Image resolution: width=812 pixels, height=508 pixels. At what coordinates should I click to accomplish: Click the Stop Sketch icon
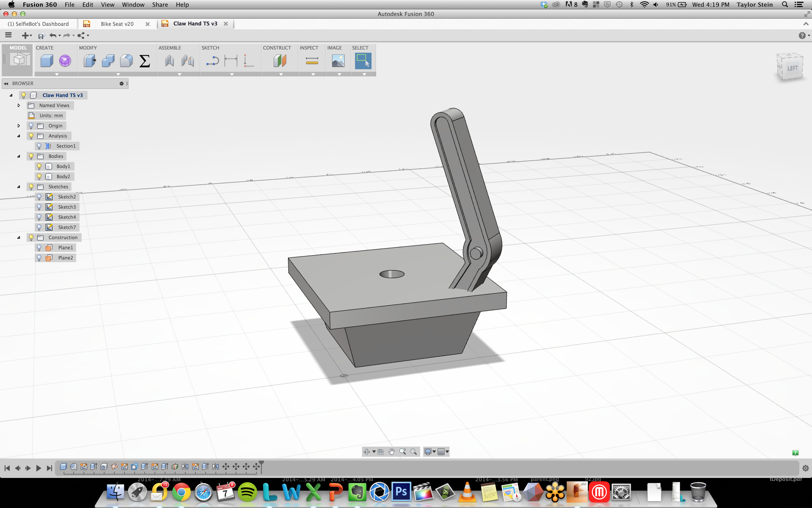(x=248, y=61)
